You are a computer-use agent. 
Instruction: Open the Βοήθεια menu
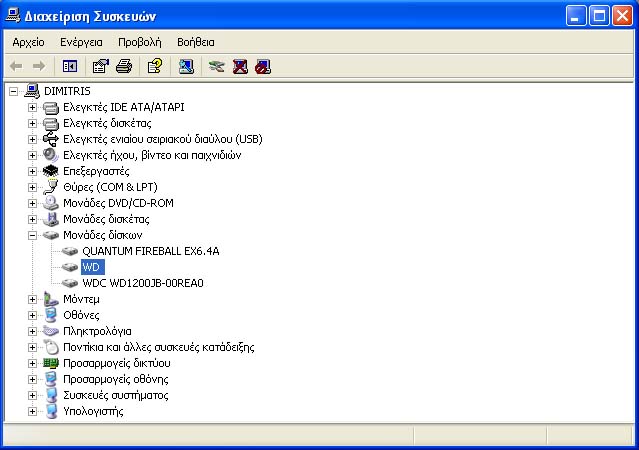click(196, 42)
